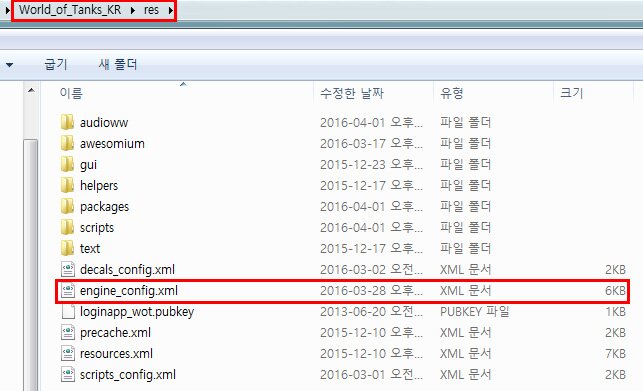Click the resources.xml file icon

pos(68,353)
